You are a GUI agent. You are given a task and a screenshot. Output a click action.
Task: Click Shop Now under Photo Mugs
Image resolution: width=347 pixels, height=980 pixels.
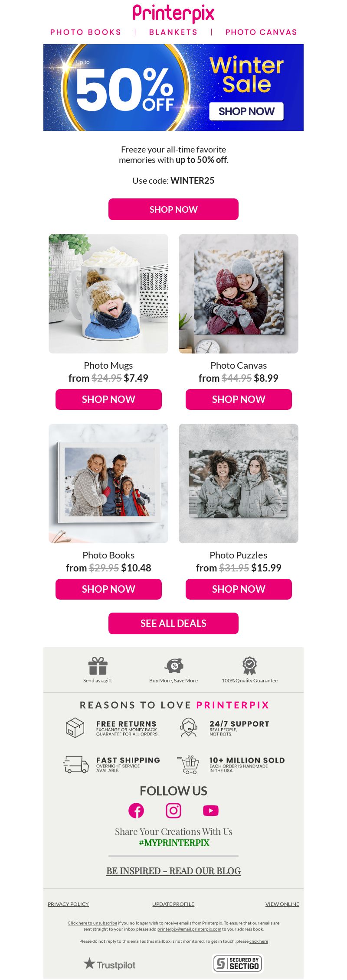(x=108, y=399)
